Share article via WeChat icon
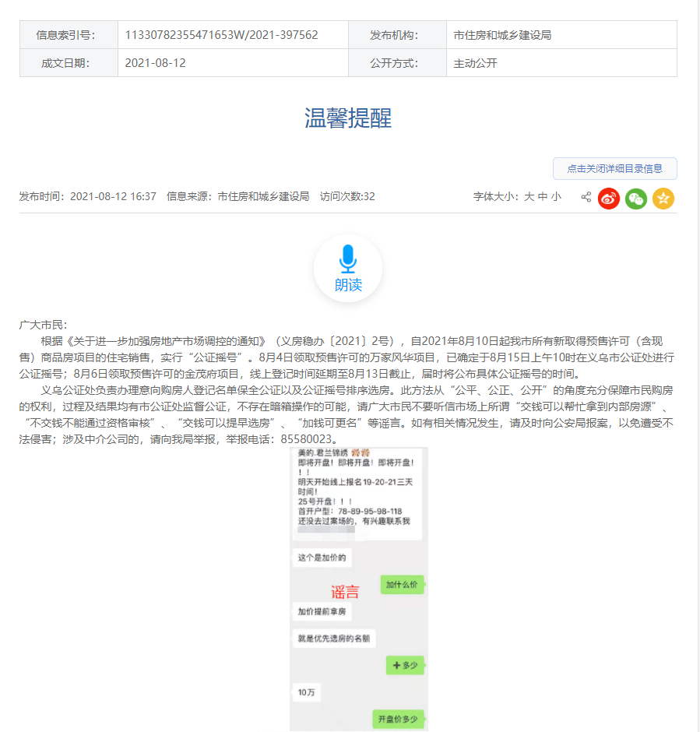This screenshot has width=700, height=732. [636, 199]
